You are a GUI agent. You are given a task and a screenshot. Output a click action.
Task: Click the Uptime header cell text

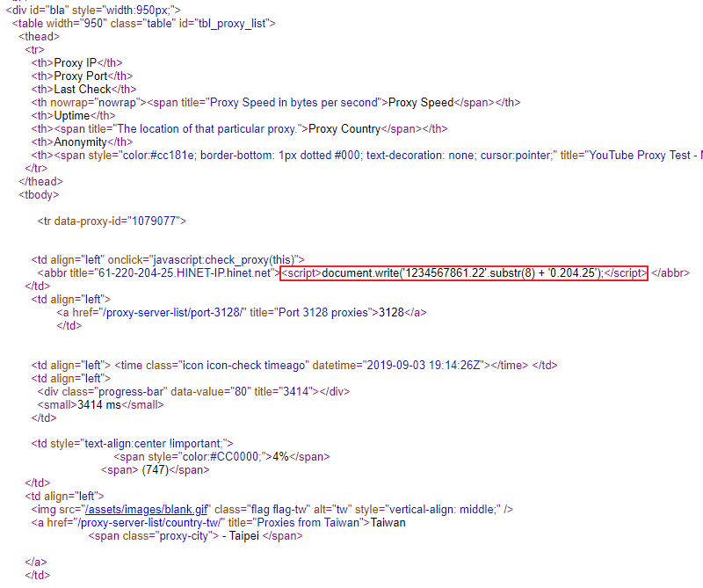pyautogui.click(x=72, y=116)
